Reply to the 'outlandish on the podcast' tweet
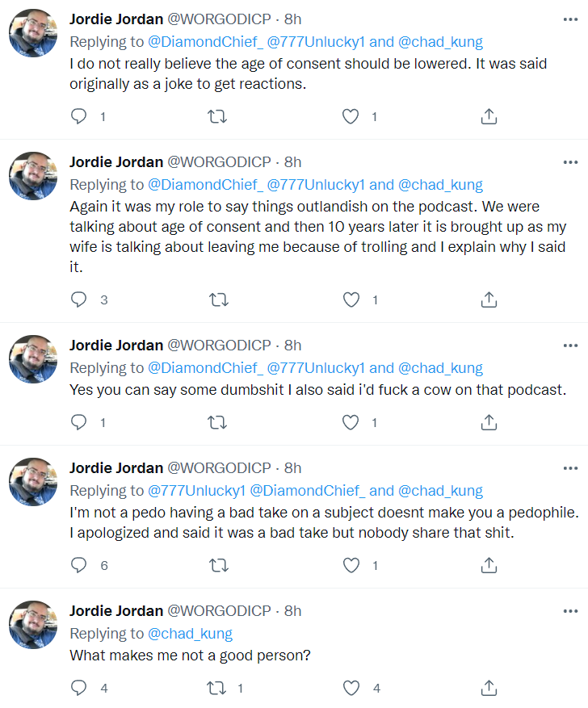 point(79,300)
